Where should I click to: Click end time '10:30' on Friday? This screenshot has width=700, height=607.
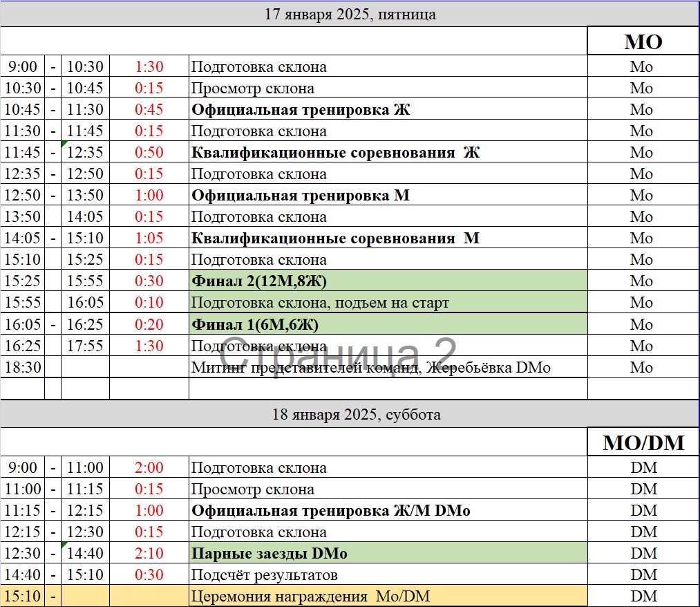click(x=85, y=66)
